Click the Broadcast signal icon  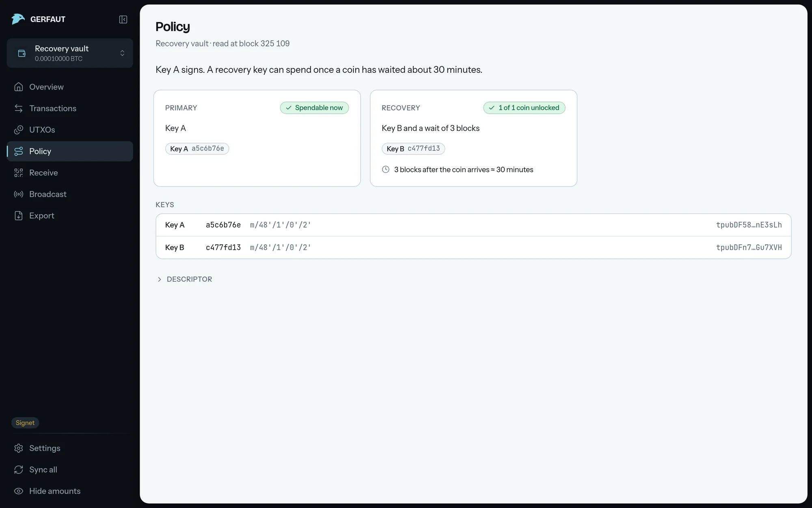19,194
